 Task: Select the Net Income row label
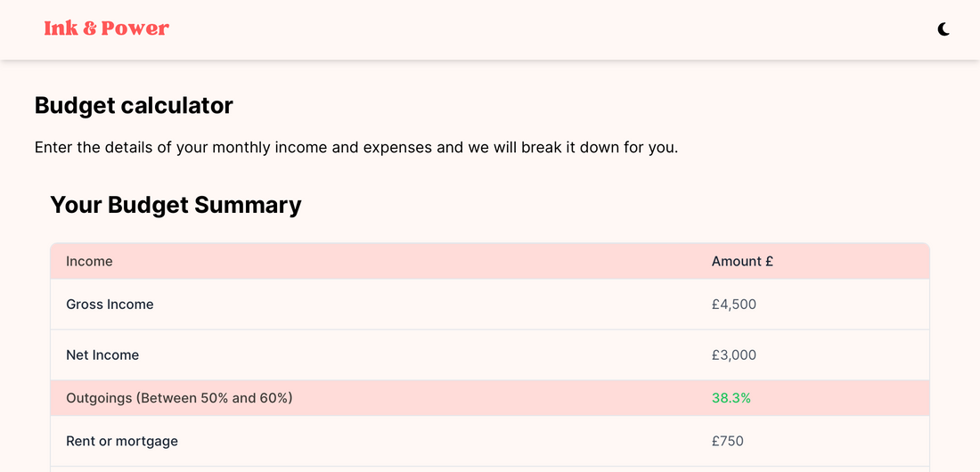[102, 355]
